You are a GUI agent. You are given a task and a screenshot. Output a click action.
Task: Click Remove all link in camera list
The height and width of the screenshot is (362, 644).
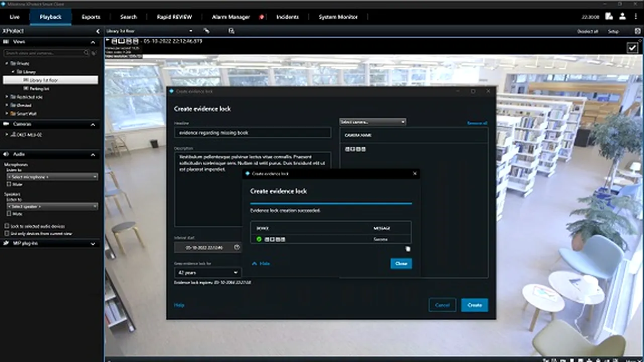(477, 123)
